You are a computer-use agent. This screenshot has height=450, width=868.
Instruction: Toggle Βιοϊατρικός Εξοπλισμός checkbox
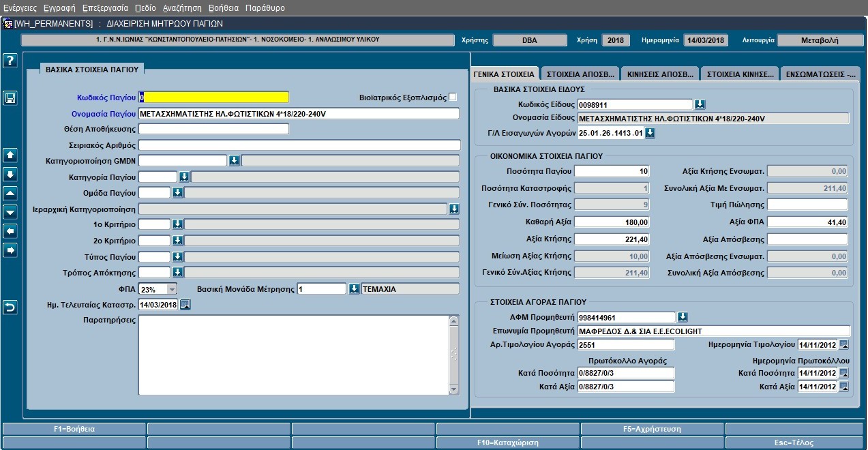(x=453, y=97)
